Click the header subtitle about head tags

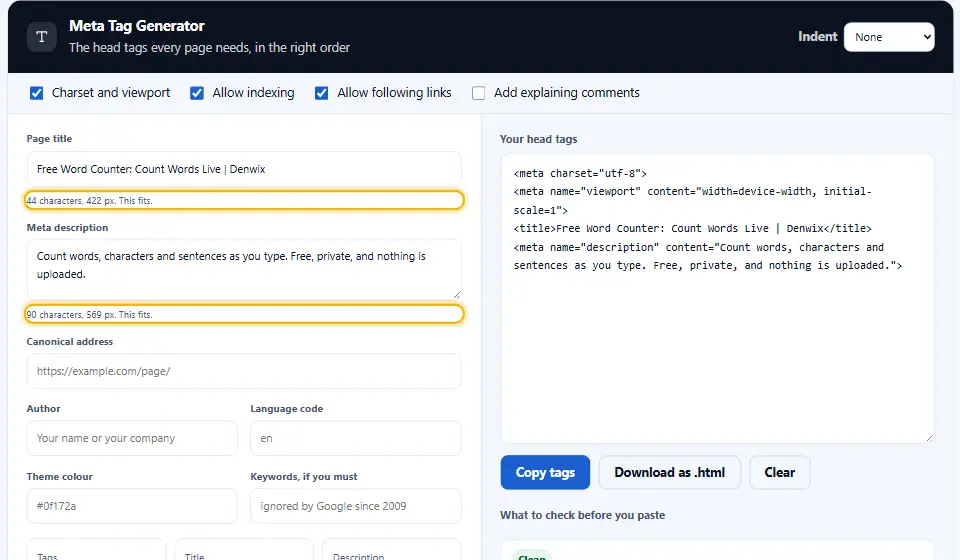(209, 48)
